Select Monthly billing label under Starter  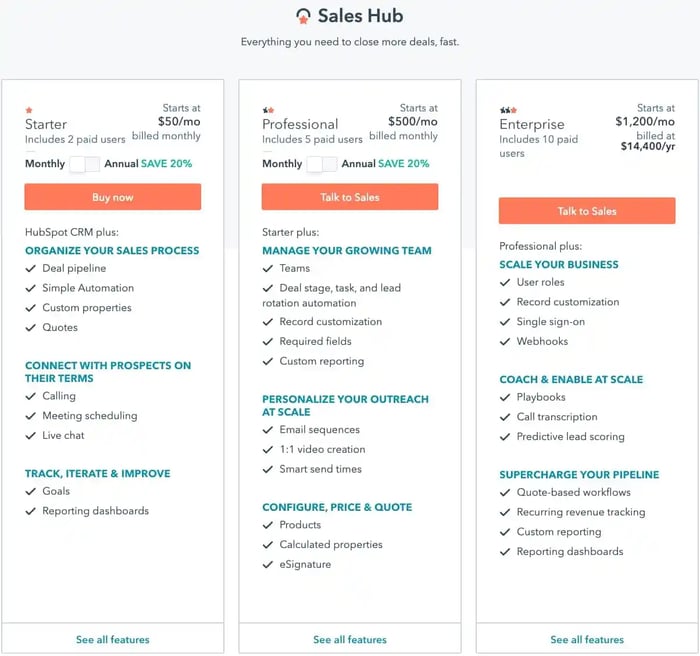45,164
